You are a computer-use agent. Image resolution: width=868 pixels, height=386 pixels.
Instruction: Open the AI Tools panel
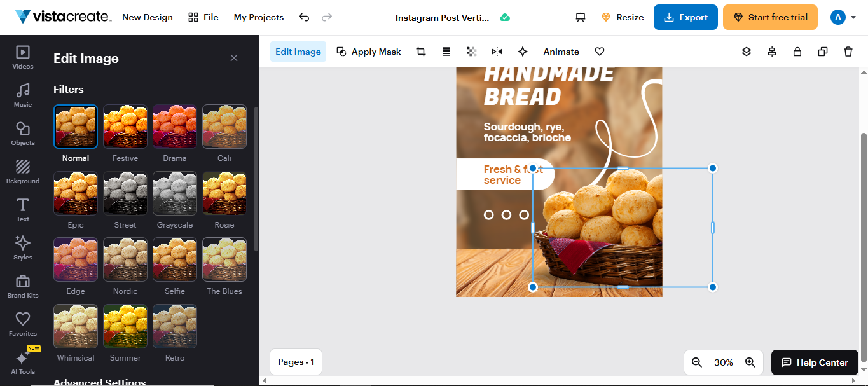(22, 361)
